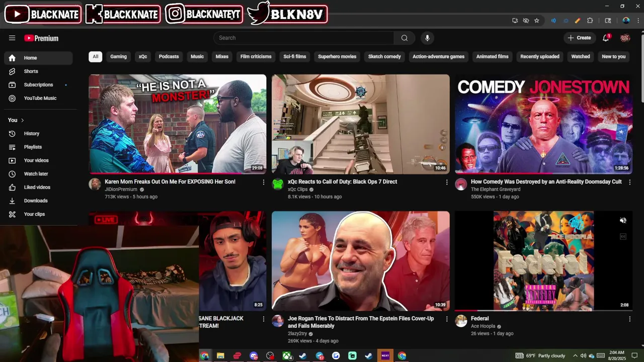644x362 pixels.
Task: Start voice search with microphone
Action: coord(427,38)
